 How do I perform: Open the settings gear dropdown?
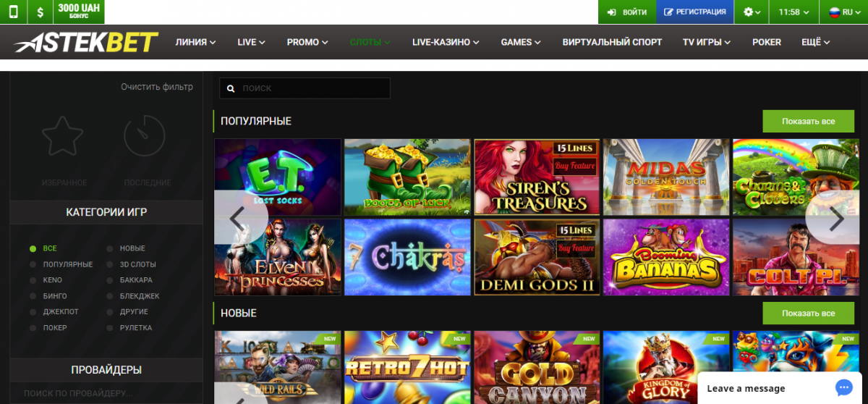pos(753,12)
